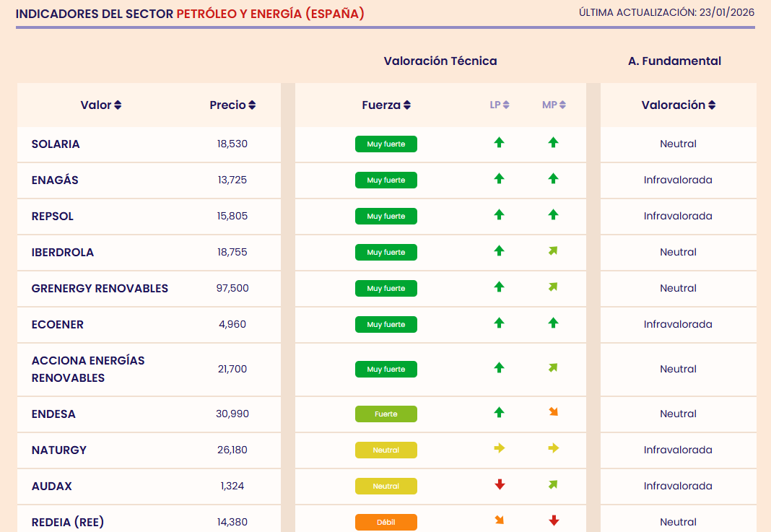Click Petróleo y Energía sector title
The image size is (771, 532).
271,13
